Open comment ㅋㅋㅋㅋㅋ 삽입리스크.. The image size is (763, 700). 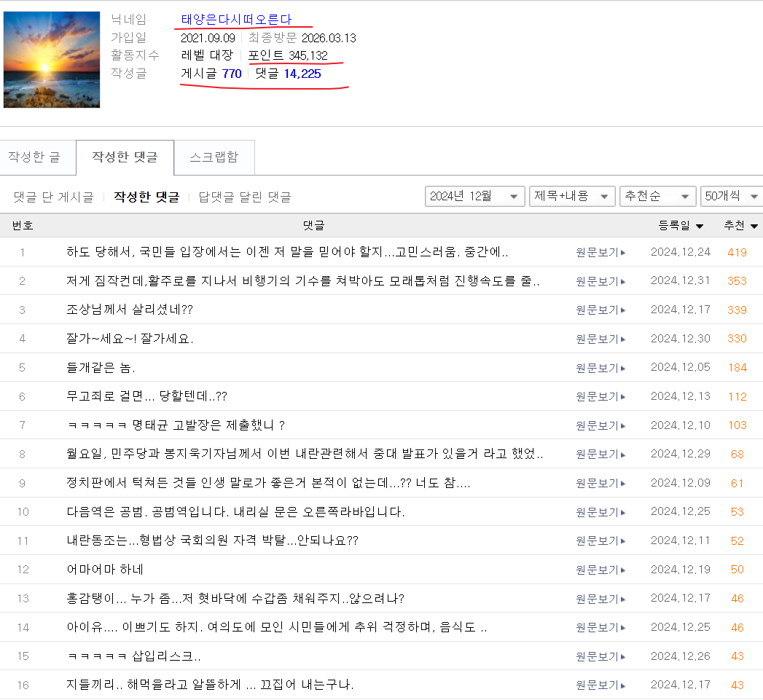click(x=134, y=656)
